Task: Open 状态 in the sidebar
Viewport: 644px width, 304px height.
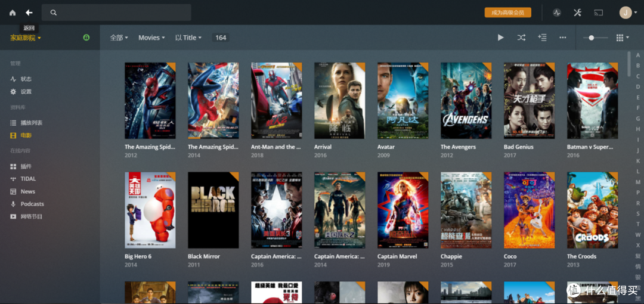Action: 26,79
